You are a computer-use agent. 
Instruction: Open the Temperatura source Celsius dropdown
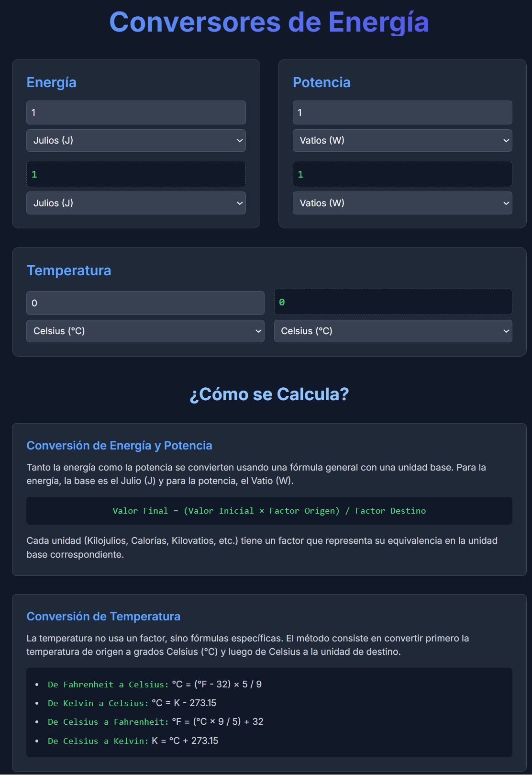145,331
